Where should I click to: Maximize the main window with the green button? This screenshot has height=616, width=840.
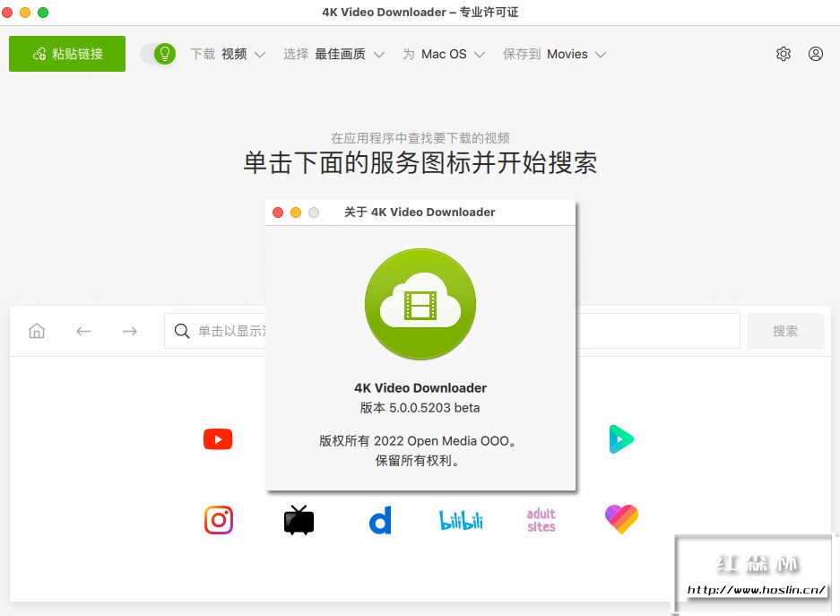click(43, 13)
